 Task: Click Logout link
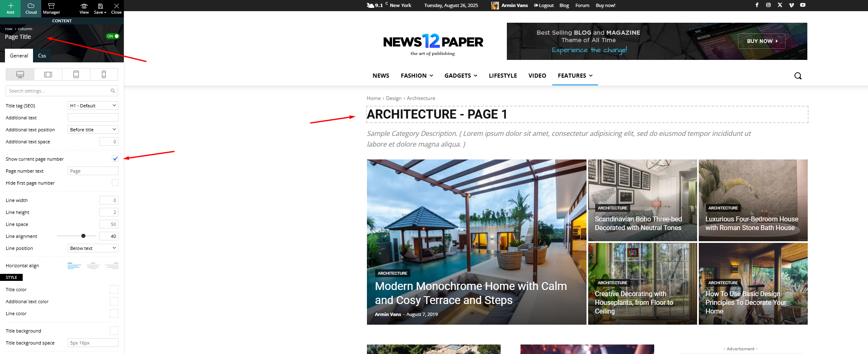[x=544, y=5]
